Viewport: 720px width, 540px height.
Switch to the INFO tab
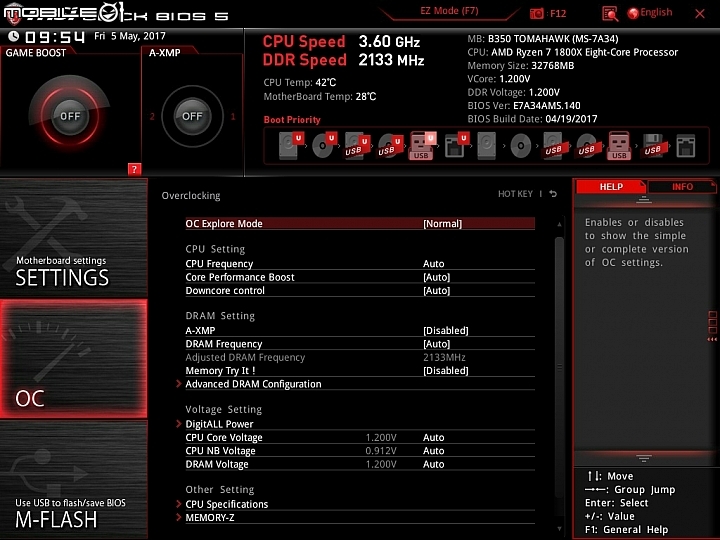[x=682, y=186]
